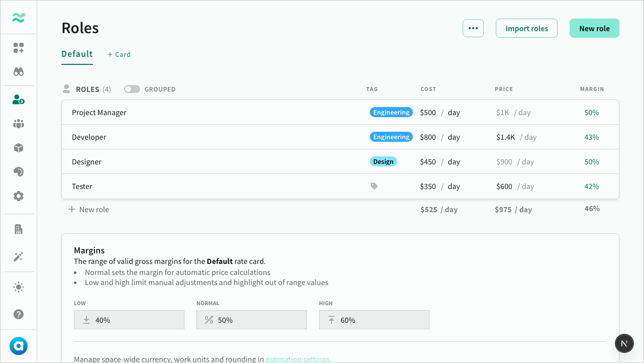Switch to the Default rate card tab
Screen dimensions: 644x363
pyautogui.click(x=77, y=54)
